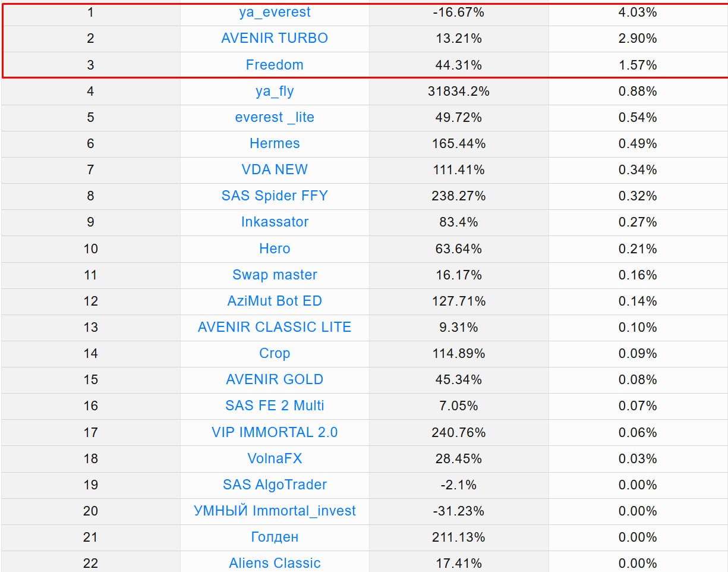
Task: Click the Hero strategy link
Action: coord(275,249)
